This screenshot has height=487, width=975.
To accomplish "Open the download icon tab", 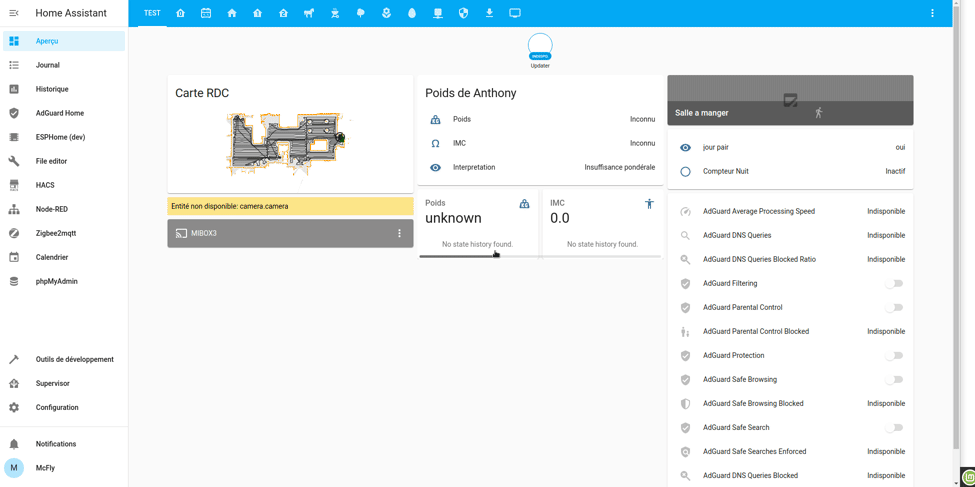I will click(x=489, y=13).
